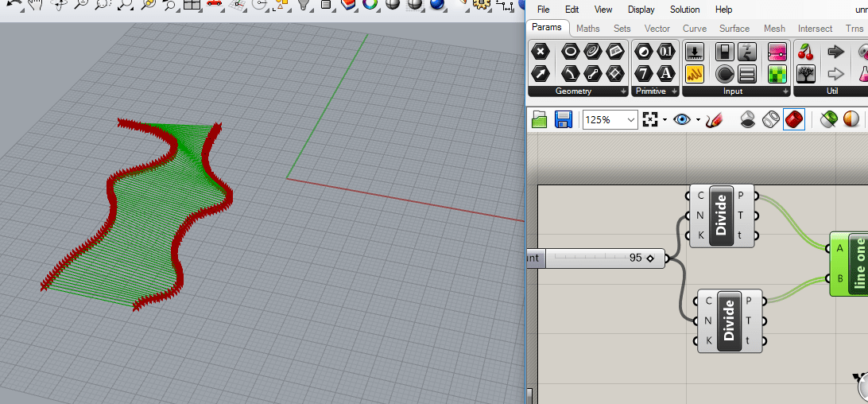Add a Rectangle parameter from Geometry panel
Image resolution: width=868 pixels, height=404 pixels.
[x=615, y=52]
